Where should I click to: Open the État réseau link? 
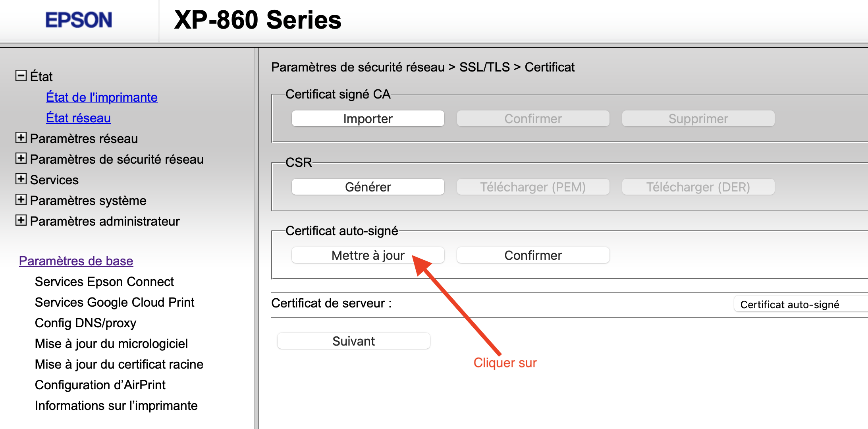tap(78, 118)
